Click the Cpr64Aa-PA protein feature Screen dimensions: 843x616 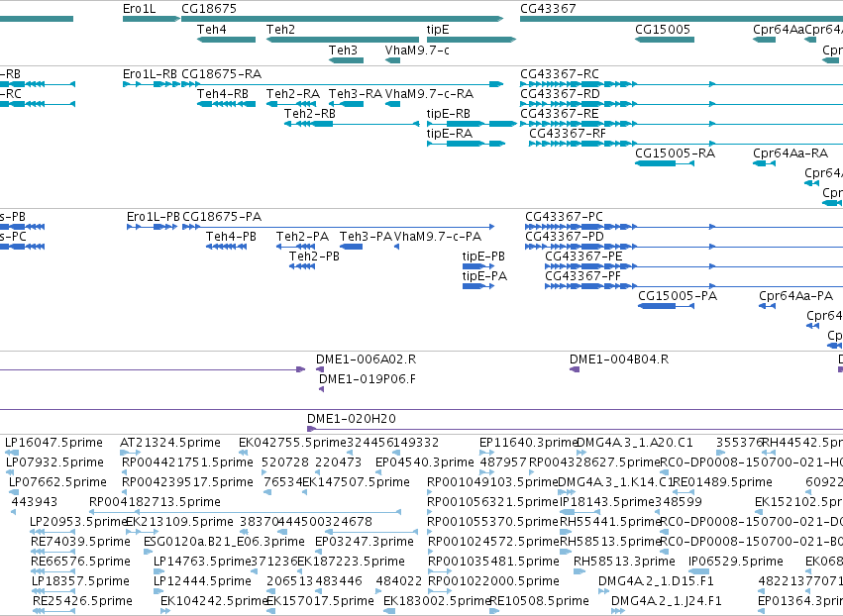[x=767, y=306]
